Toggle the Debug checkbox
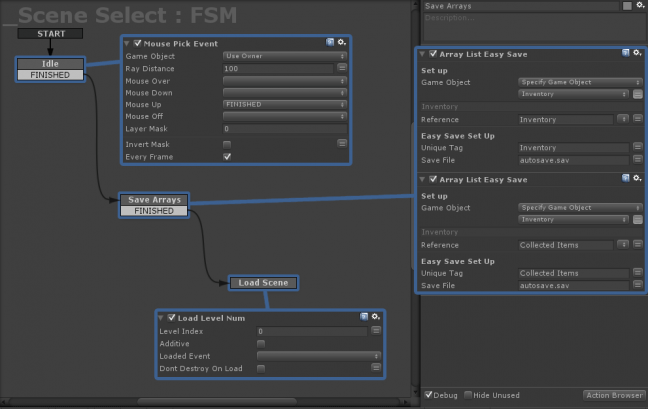The width and height of the screenshot is (648, 409). [429, 395]
